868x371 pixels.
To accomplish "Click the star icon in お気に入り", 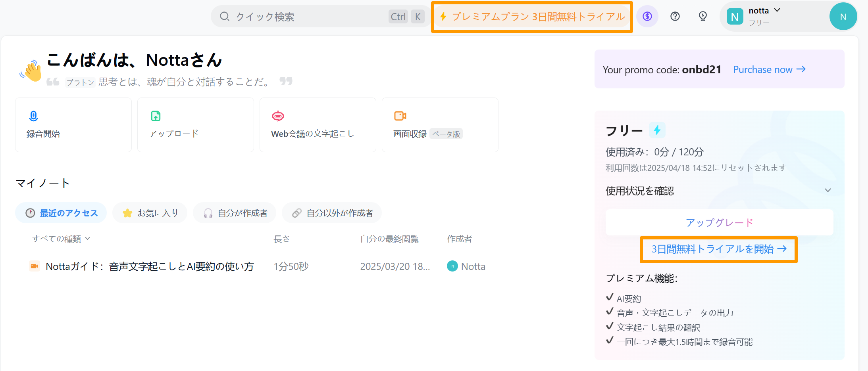I will point(127,213).
